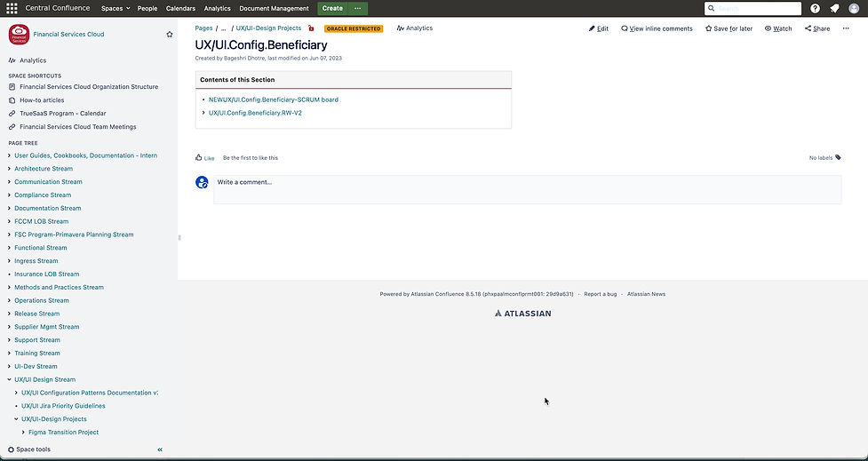Click the Atlassian logo in footer
868x461 pixels.
tap(522, 314)
